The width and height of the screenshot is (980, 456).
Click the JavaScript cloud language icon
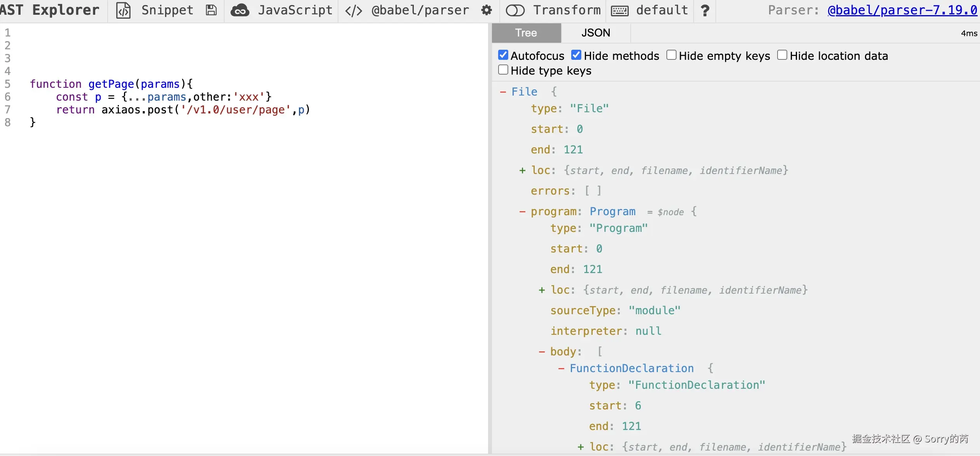tap(240, 10)
